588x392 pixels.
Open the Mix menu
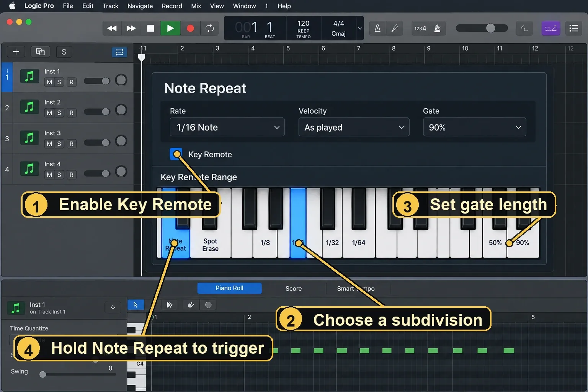196,6
